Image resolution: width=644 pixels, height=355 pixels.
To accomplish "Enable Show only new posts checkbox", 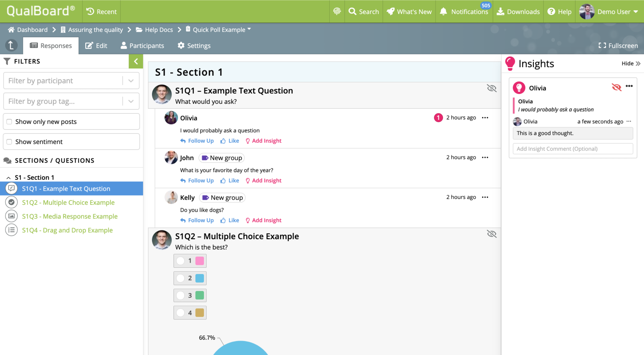I will click(x=9, y=122).
